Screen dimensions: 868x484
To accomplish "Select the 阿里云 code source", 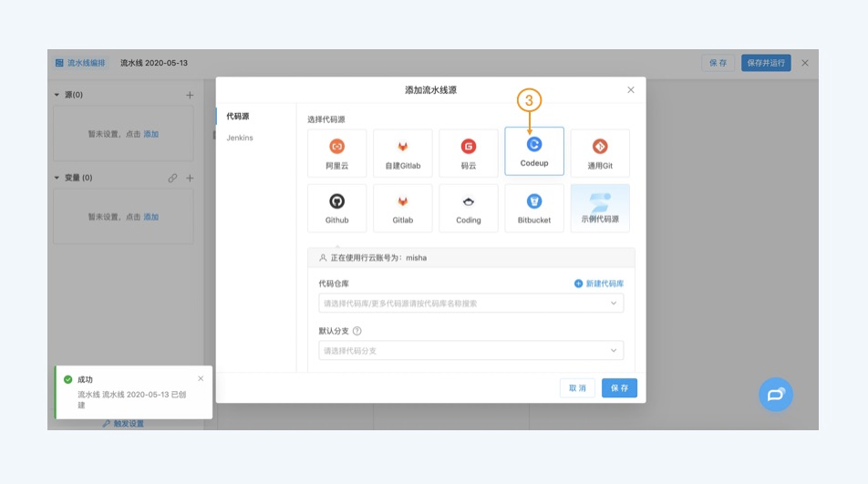I will (x=336, y=153).
